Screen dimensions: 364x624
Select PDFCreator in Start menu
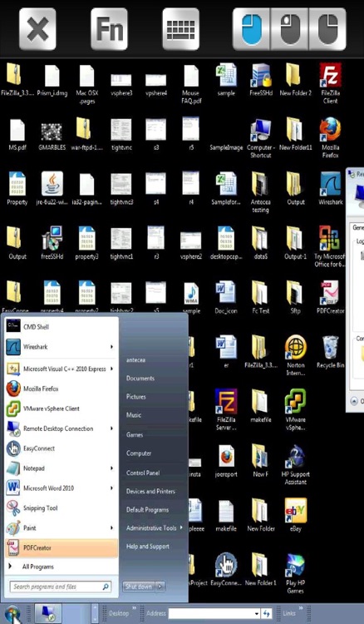click(x=61, y=548)
